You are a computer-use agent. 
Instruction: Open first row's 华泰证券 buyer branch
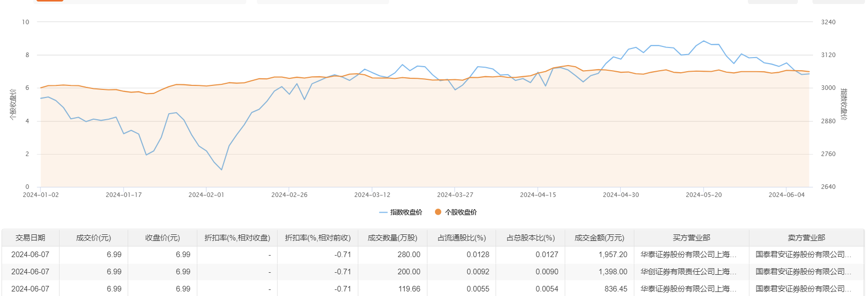coord(688,255)
